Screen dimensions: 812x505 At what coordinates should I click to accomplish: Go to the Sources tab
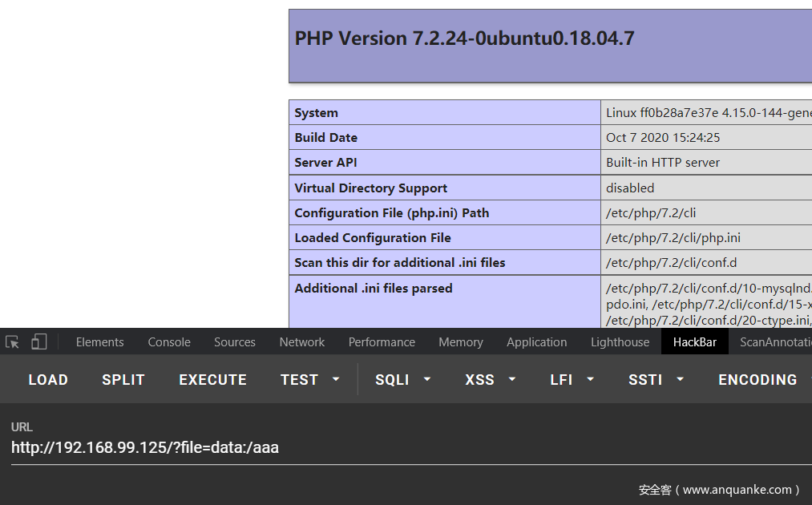pos(234,342)
